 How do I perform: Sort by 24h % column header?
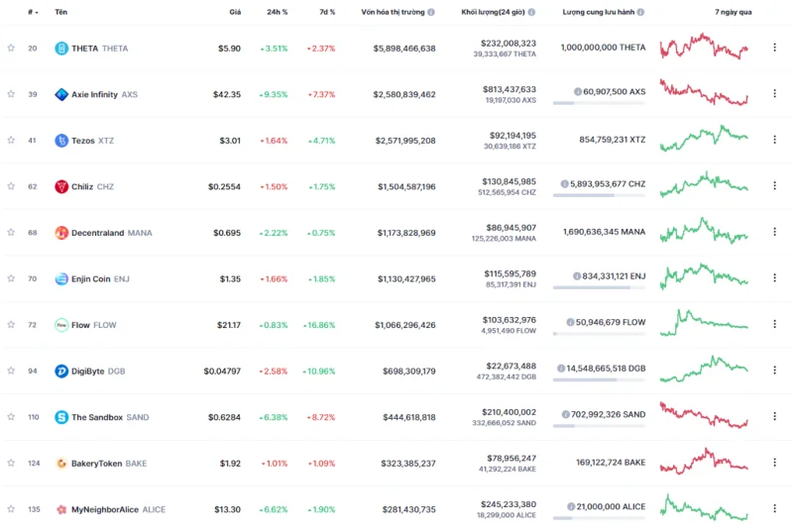tap(278, 12)
